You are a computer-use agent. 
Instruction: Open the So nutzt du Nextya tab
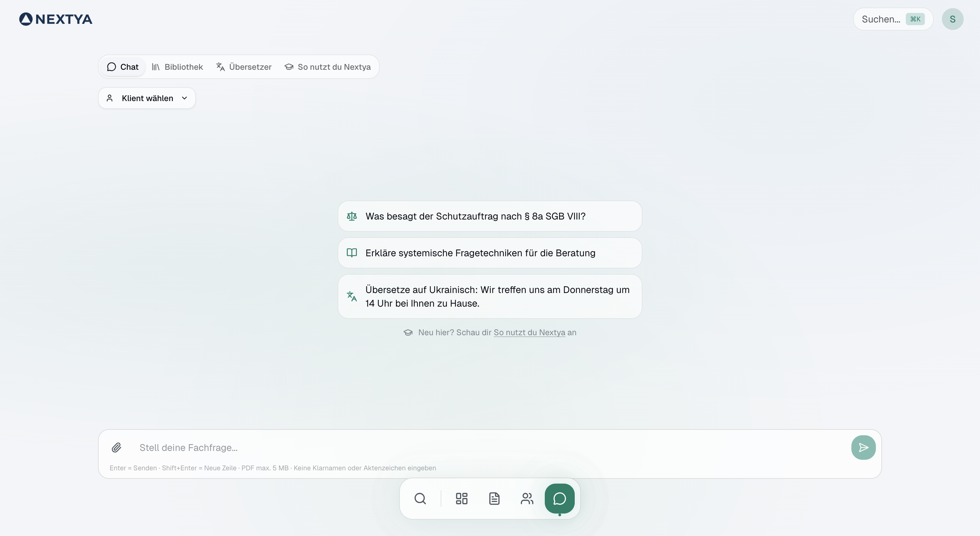click(x=328, y=67)
